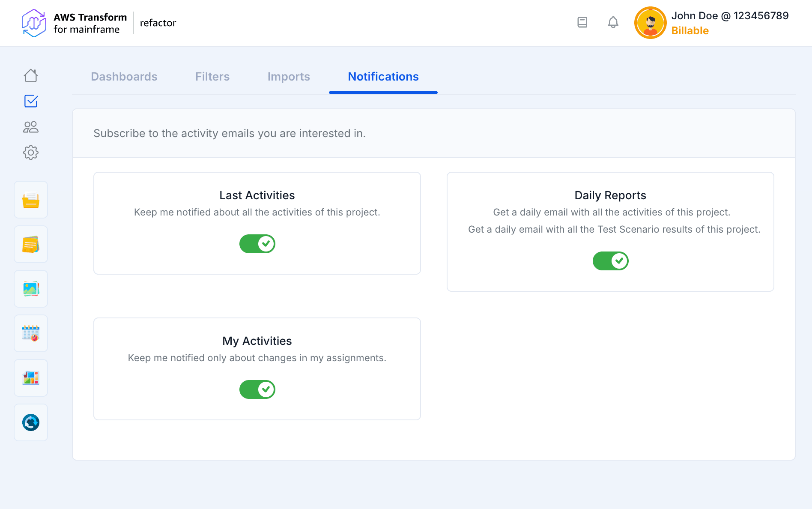Open the colorful dashboard chart app icon
The height and width of the screenshot is (509, 812).
point(31,378)
